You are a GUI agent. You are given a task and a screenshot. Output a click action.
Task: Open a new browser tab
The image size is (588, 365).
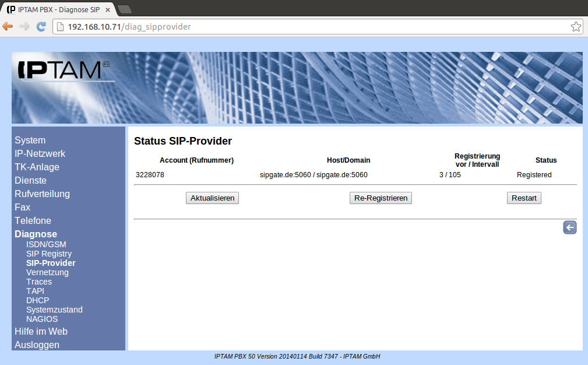pyautogui.click(x=125, y=9)
